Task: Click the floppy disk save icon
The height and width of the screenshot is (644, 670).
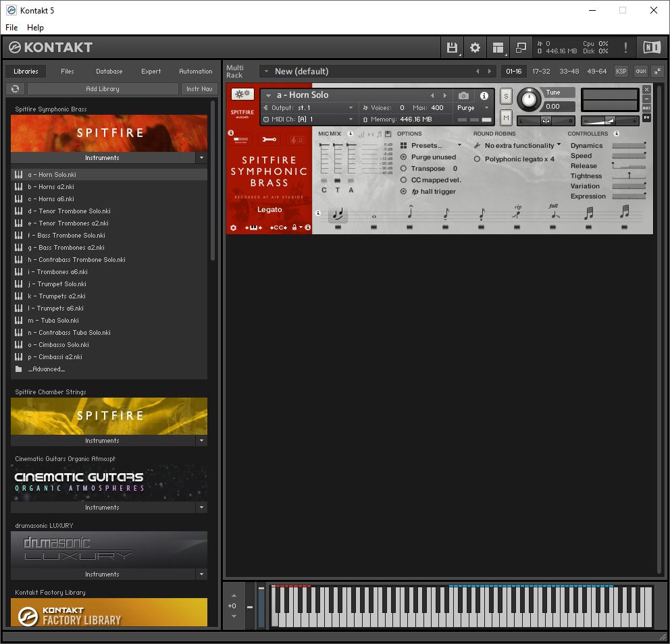Action: 452,47
